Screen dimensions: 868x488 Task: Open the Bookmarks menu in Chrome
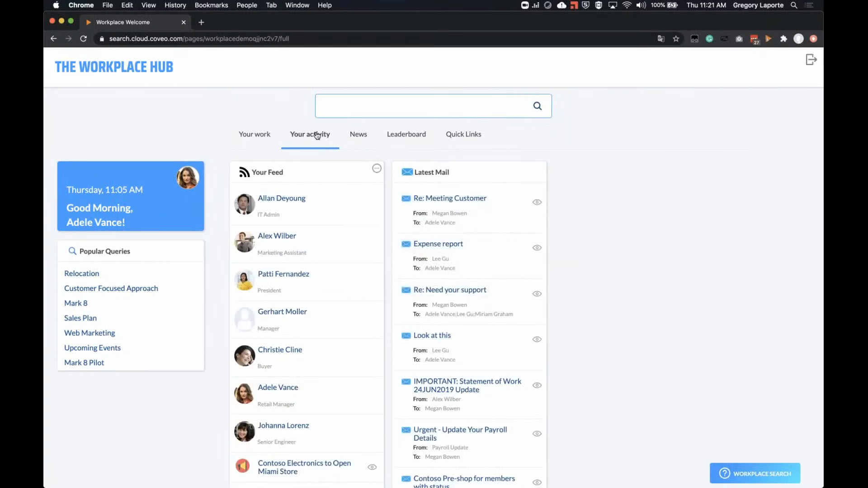coord(211,5)
